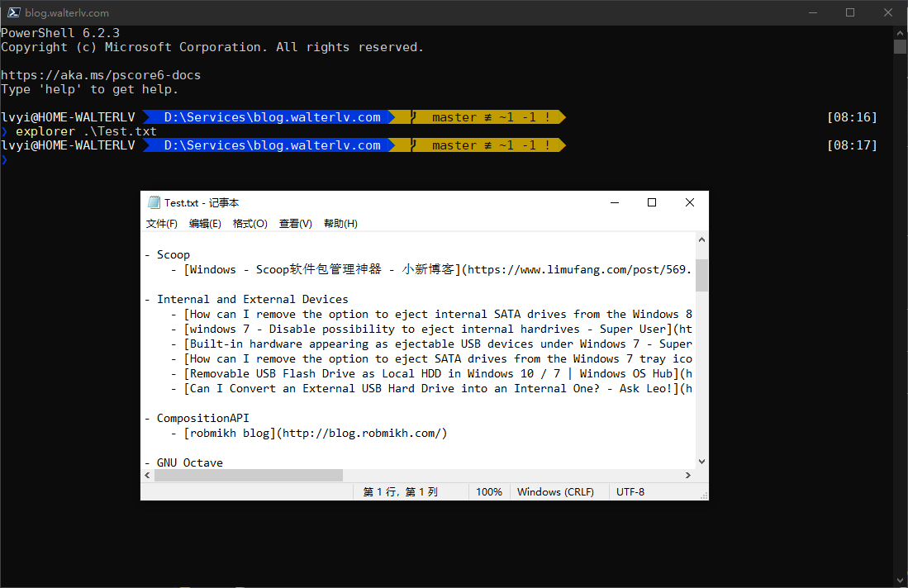Click Notepad's vertical scrollbar down arrow

701,462
